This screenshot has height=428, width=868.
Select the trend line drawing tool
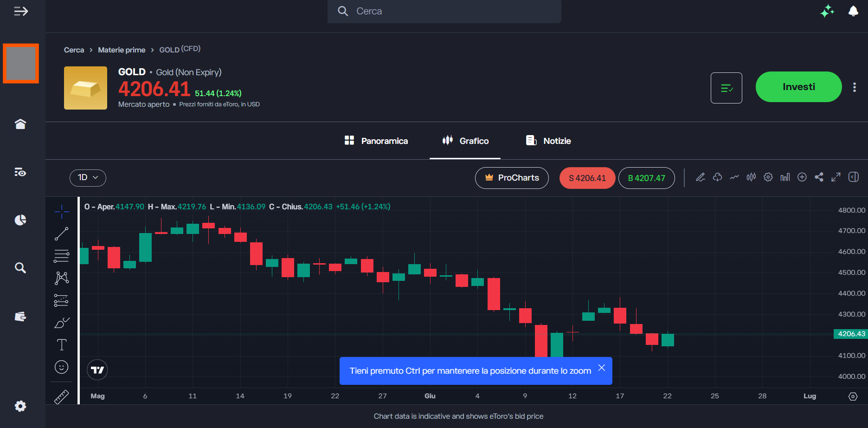(62, 234)
